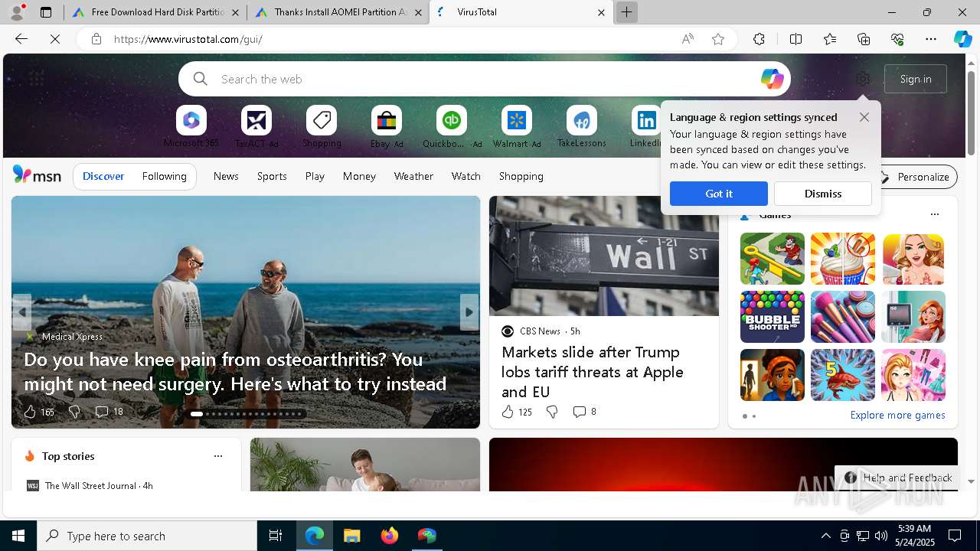Open Explore more games link
The height and width of the screenshot is (551, 980).
[897, 416]
